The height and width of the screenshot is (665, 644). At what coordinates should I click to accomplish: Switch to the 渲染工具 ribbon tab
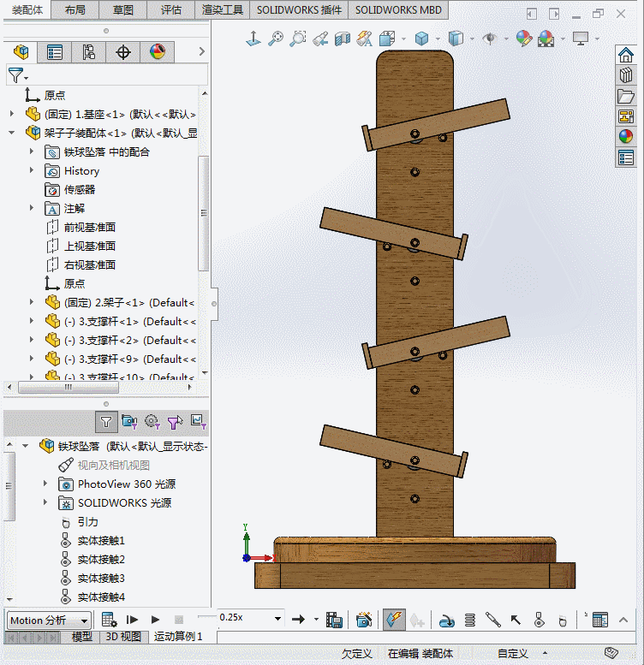[223, 9]
